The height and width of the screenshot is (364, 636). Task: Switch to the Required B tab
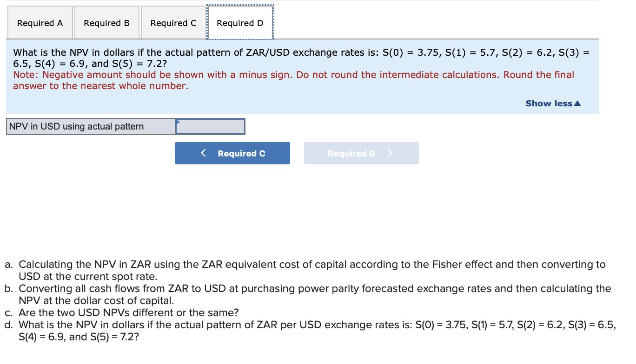(x=106, y=22)
